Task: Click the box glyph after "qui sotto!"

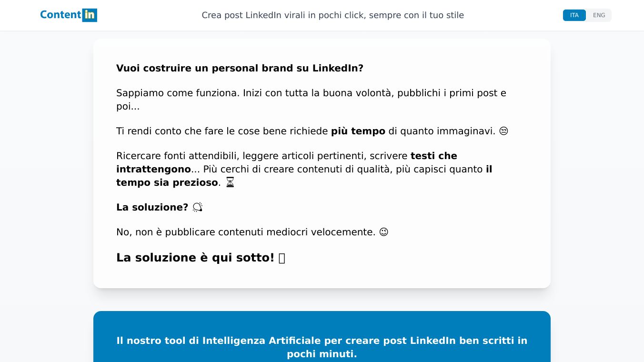Action: [282, 258]
